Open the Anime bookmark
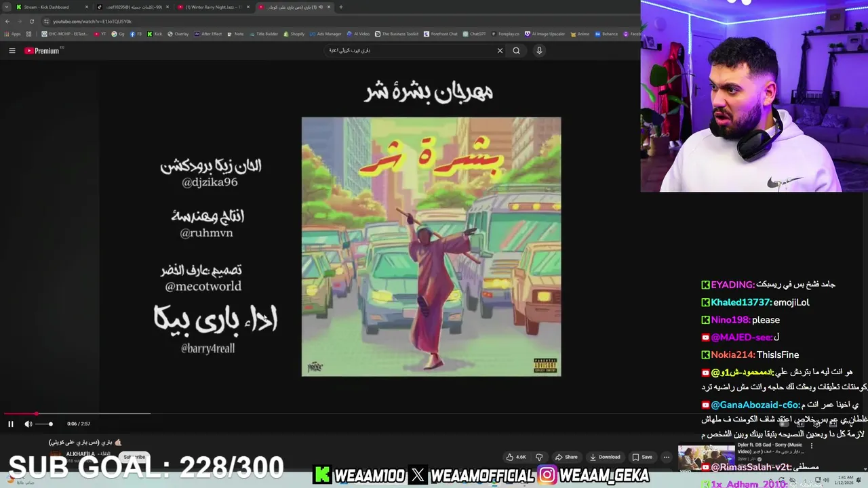Image resolution: width=868 pixels, height=488 pixels. (580, 34)
